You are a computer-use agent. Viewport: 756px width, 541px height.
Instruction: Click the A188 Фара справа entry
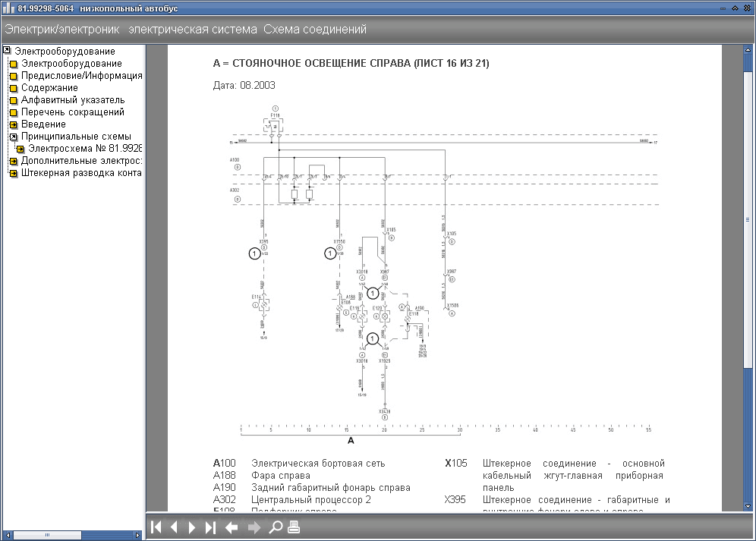pos(261,476)
